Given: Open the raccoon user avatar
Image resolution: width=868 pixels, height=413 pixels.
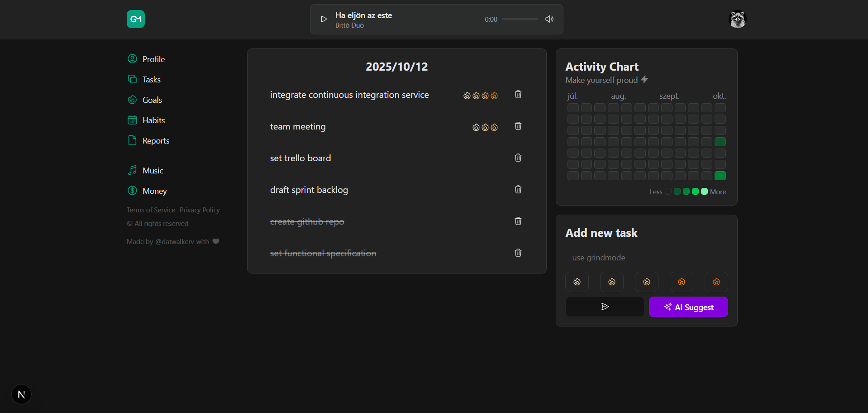Looking at the screenshot, I should [x=737, y=19].
